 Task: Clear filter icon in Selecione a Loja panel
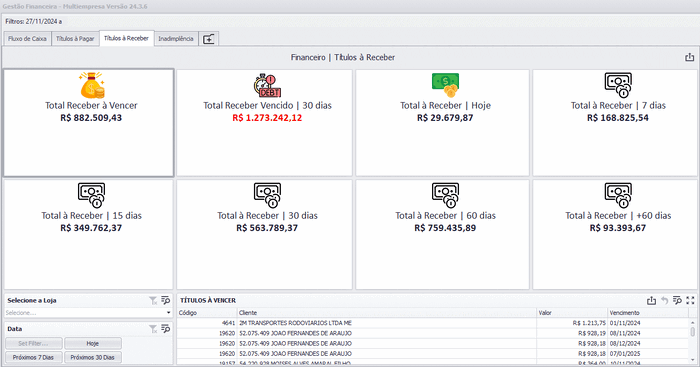tap(153, 300)
